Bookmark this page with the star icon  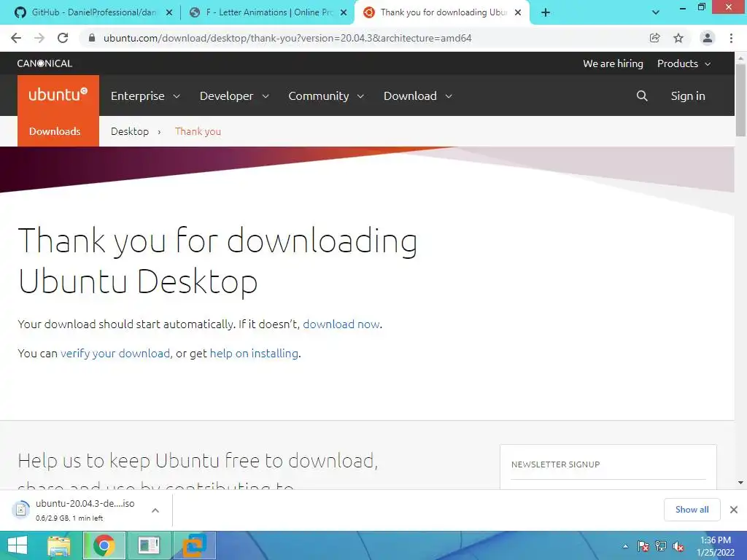point(678,38)
